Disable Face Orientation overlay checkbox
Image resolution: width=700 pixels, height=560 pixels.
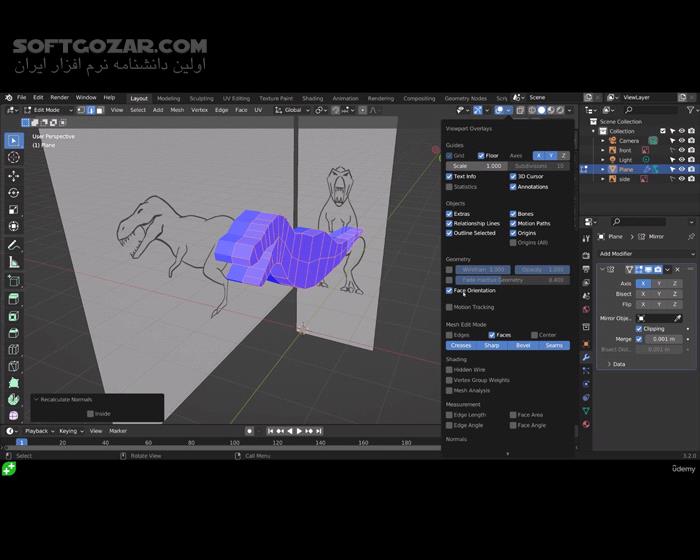click(450, 291)
